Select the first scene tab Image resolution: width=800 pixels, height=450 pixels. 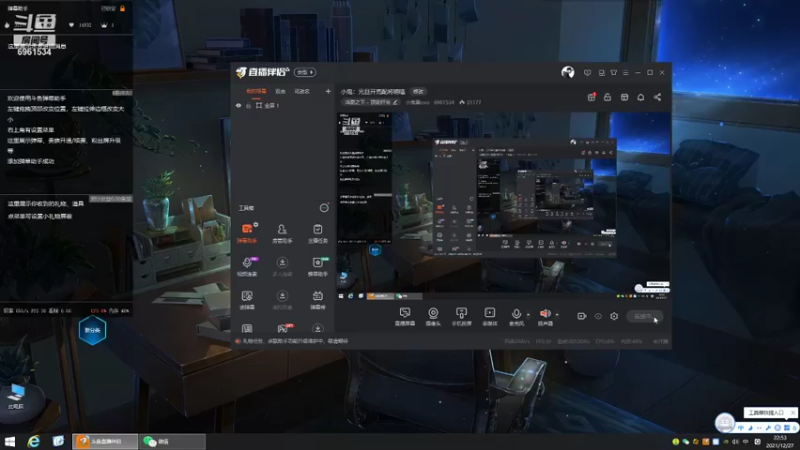[256, 91]
